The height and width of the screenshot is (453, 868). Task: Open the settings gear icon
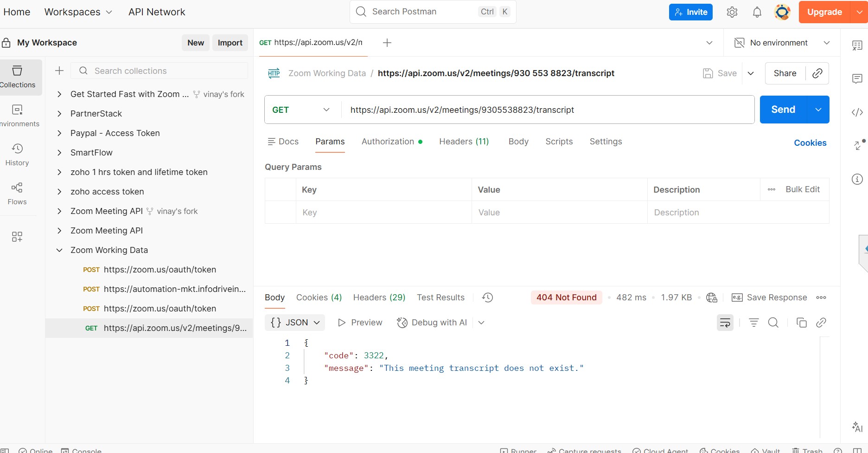coord(732,12)
